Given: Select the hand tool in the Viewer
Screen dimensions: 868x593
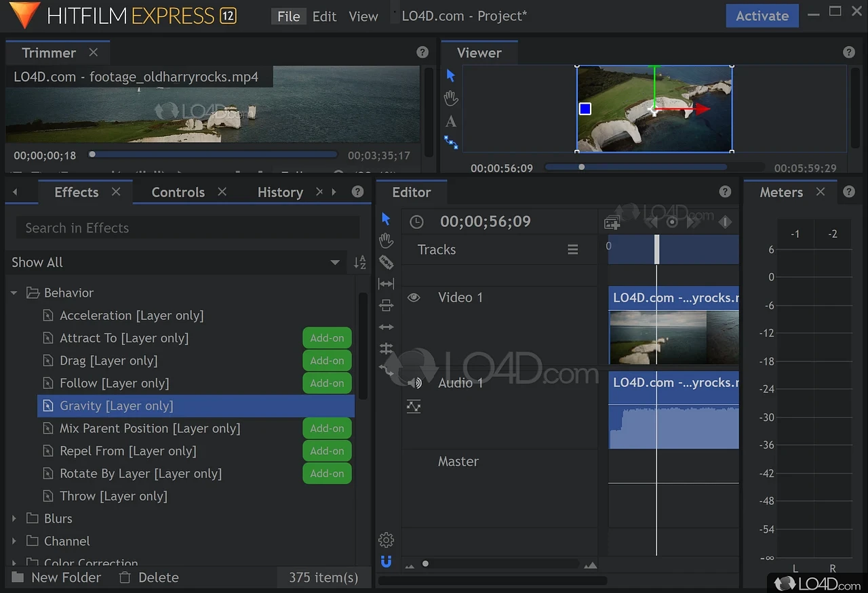Looking at the screenshot, I should [x=451, y=98].
